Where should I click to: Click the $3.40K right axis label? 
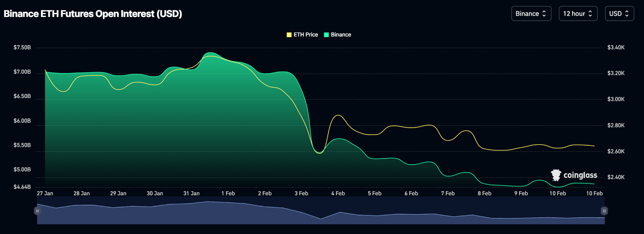pos(616,48)
